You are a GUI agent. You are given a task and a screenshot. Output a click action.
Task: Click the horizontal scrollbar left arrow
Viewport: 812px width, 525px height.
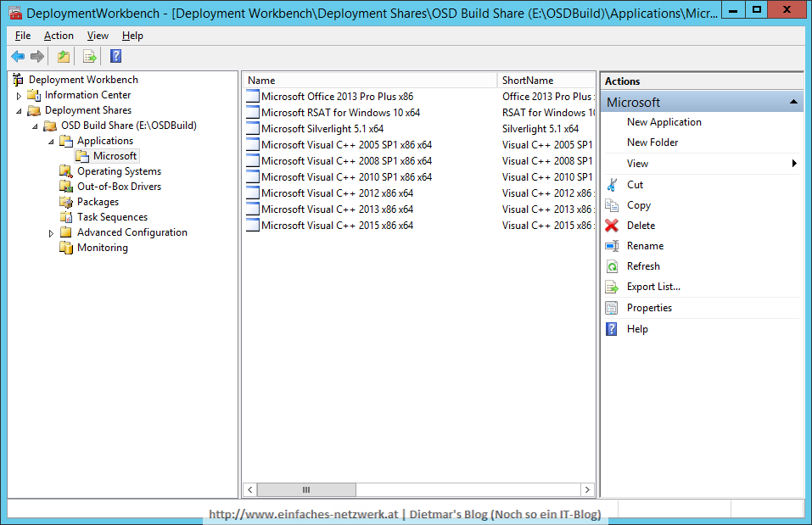click(x=250, y=489)
